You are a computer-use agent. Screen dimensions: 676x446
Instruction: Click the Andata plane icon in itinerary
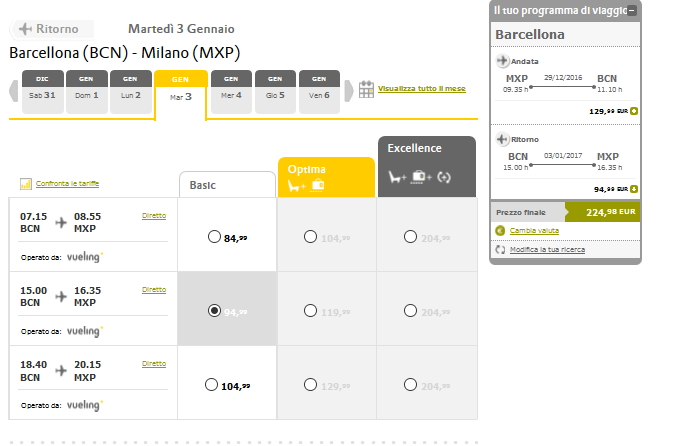tap(503, 62)
